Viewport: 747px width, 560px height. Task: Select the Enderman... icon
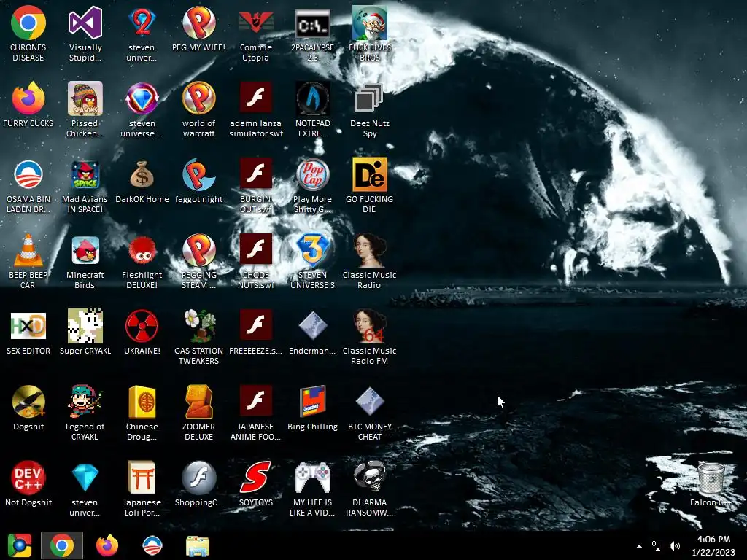(x=312, y=326)
